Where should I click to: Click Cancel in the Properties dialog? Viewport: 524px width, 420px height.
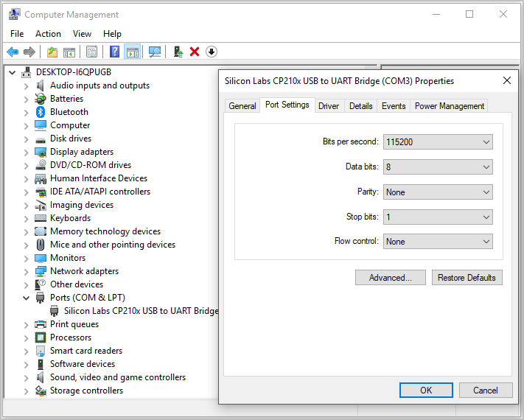486,391
